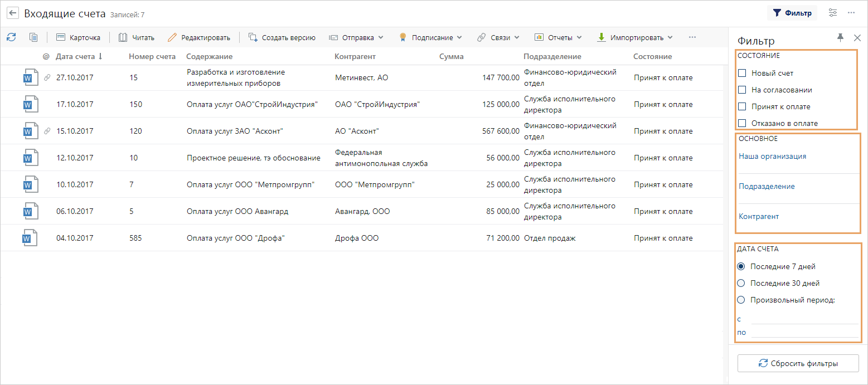868x385 pixels.
Task: Click the back arrow next to Входящие счета
Action: pyautogui.click(x=13, y=13)
